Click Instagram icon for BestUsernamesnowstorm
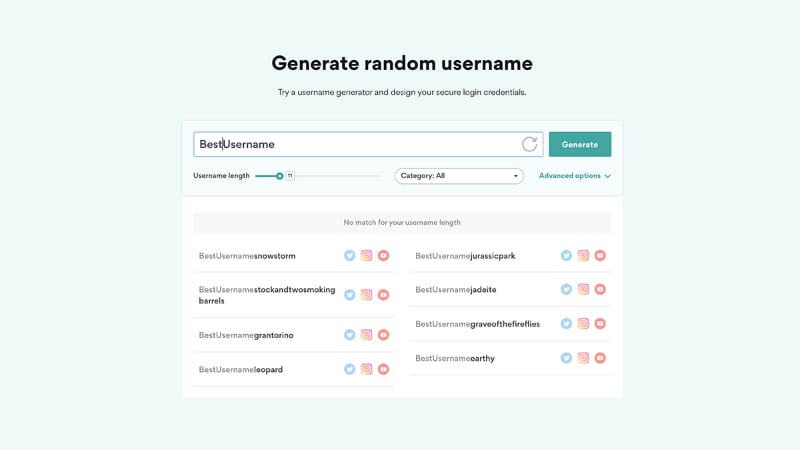This screenshot has height=450, width=800. coord(367,256)
